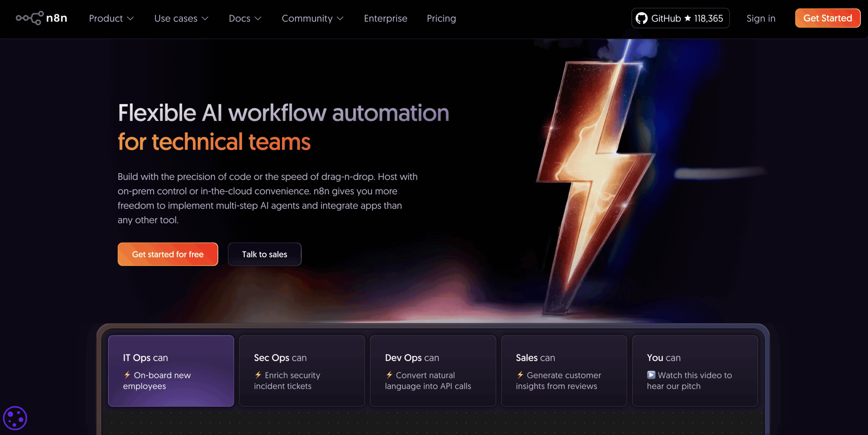The height and width of the screenshot is (435, 868).
Task: Click 'Convert natural language into API calls' text
Action: [428, 380]
